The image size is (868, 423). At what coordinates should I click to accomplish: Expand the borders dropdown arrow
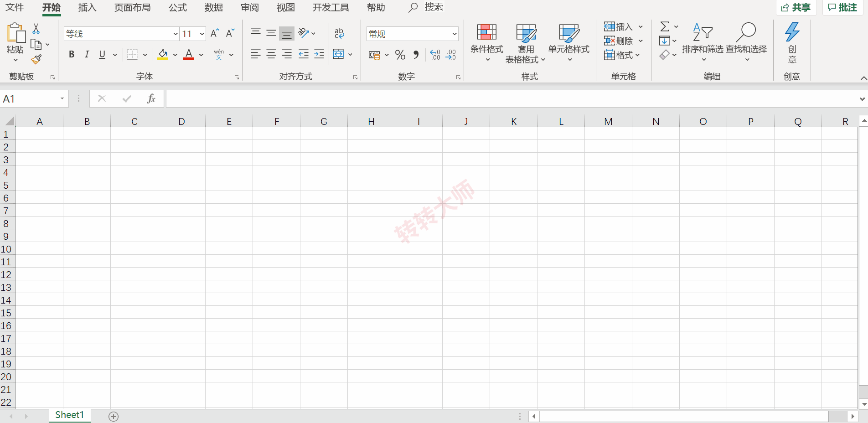click(x=145, y=55)
